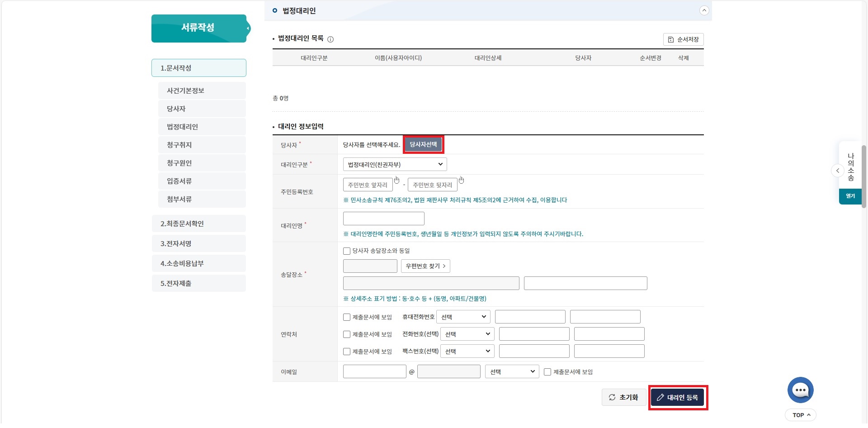The width and height of the screenshot is (868, 428).
Task: Click the mouse-input icon next to 주민번호 앞자리
Action: [396, 180]
